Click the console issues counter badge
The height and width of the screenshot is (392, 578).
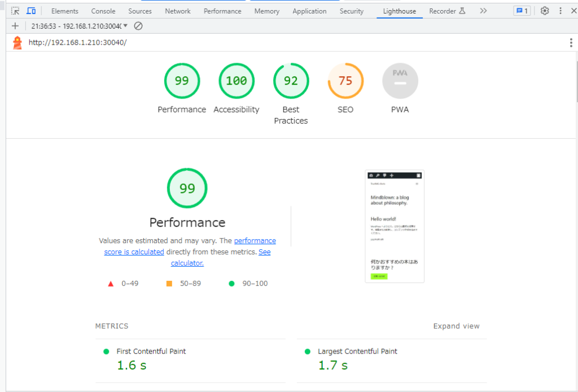coord(522,11)
